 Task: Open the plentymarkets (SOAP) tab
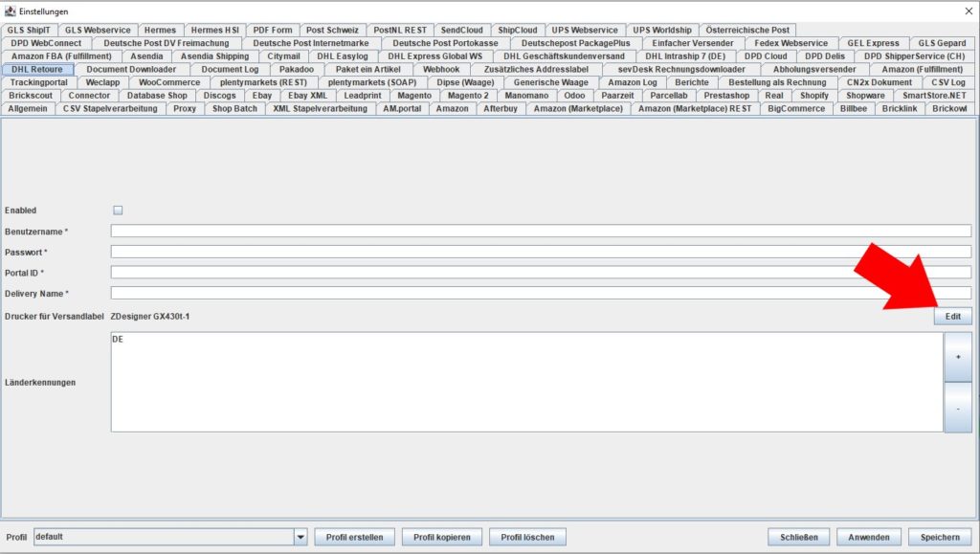click(x=372, y=82)
